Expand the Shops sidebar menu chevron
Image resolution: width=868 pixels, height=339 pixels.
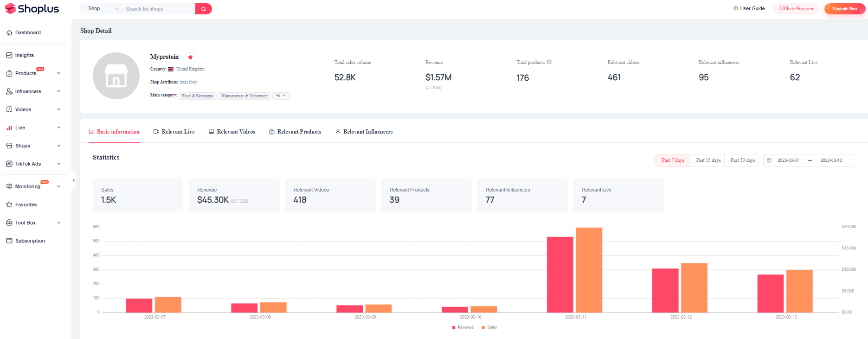coord(58,146)
